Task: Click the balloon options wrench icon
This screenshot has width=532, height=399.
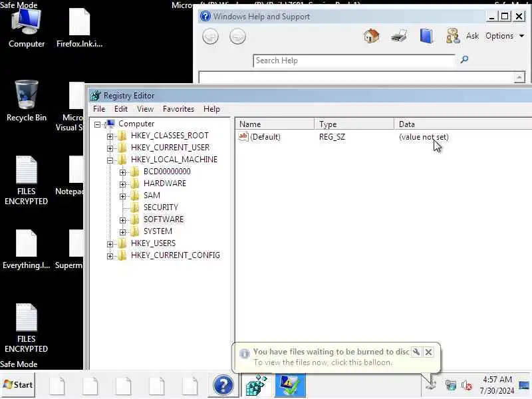Action: (416, 352)
